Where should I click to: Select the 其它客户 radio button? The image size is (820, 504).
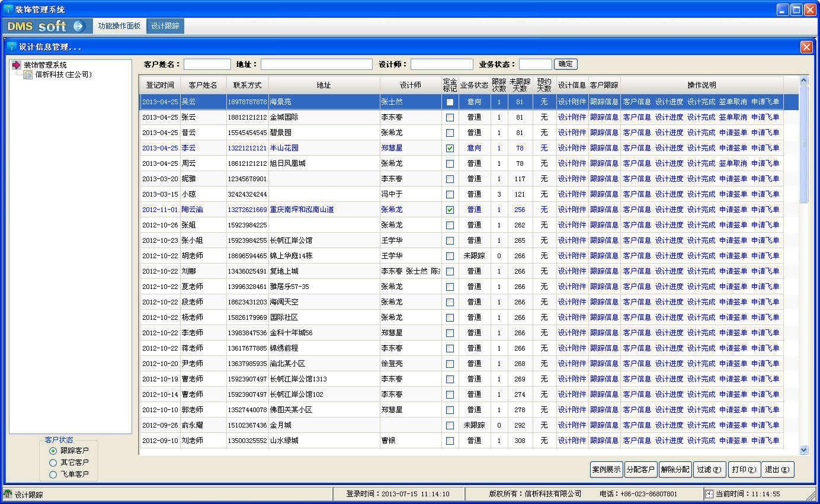pyautogui.click(x=53, y=463)
